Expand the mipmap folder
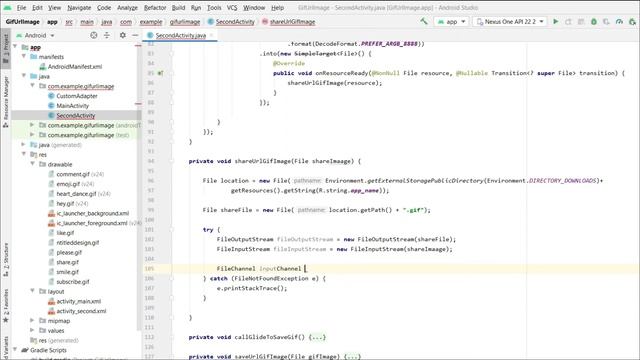 pyautogui.click(x=33, y=320)
